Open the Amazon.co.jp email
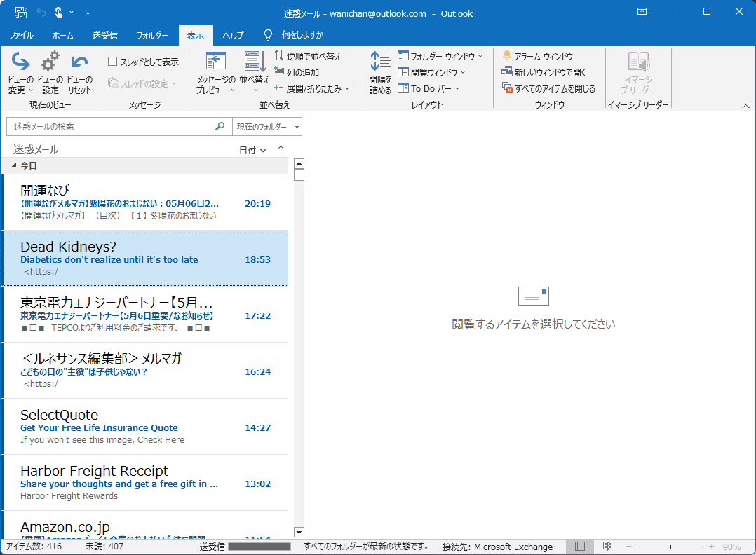The height and width of the screenshot is (555, 756). tap(146, 526)
